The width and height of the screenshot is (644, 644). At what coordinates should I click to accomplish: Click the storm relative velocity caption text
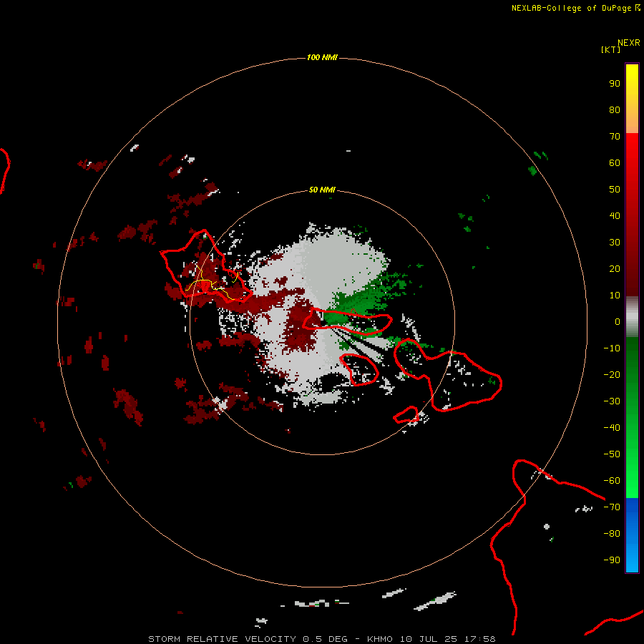[322, 639]
